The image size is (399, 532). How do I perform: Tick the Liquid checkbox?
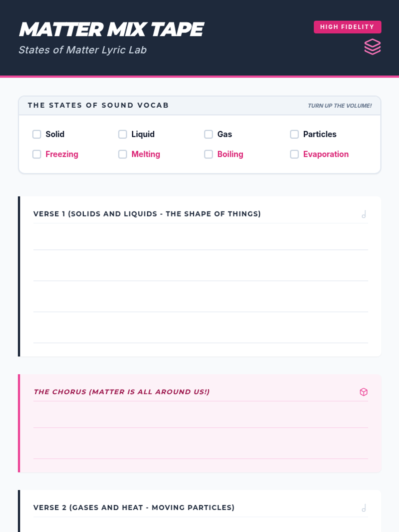tap(123, 134)
